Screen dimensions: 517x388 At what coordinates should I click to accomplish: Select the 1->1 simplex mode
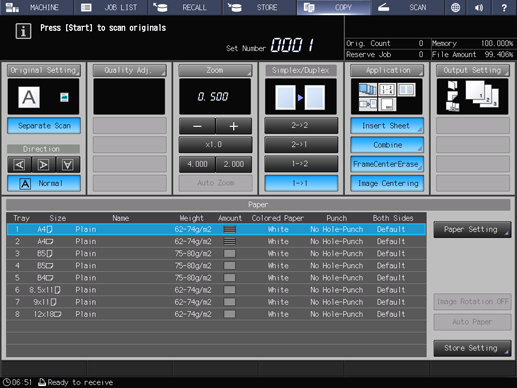coord(301,183)
